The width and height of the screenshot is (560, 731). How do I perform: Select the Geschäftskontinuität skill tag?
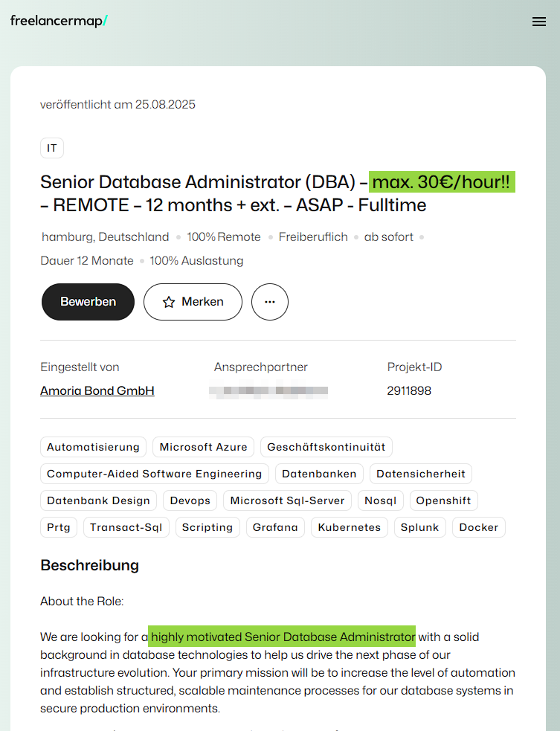click(x=326, y=447)
